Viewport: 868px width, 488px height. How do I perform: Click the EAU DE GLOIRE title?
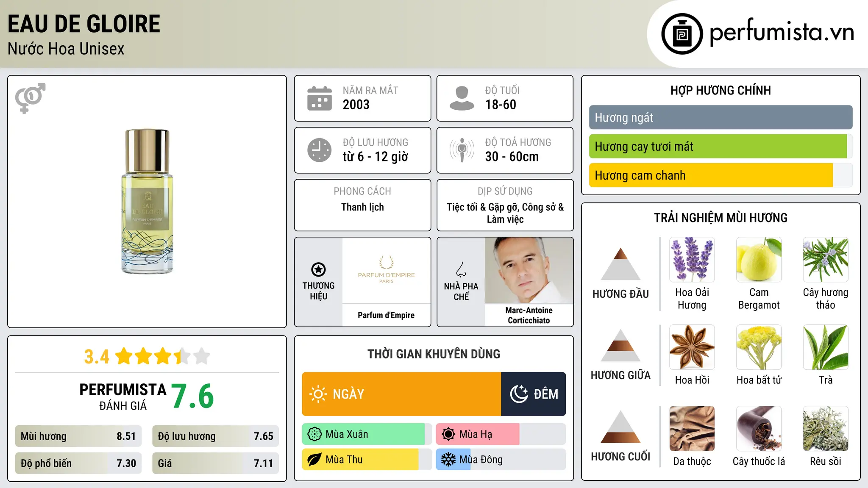pyautogui.click(x=84, y=24)
